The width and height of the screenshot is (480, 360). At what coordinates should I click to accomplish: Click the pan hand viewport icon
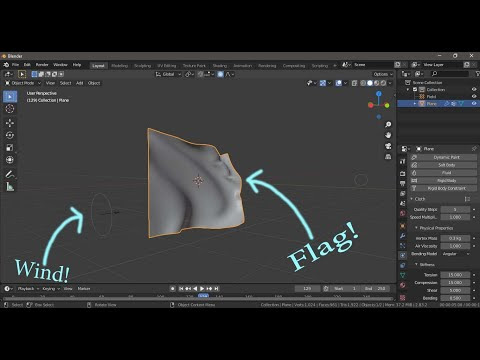tap(388, 135)
